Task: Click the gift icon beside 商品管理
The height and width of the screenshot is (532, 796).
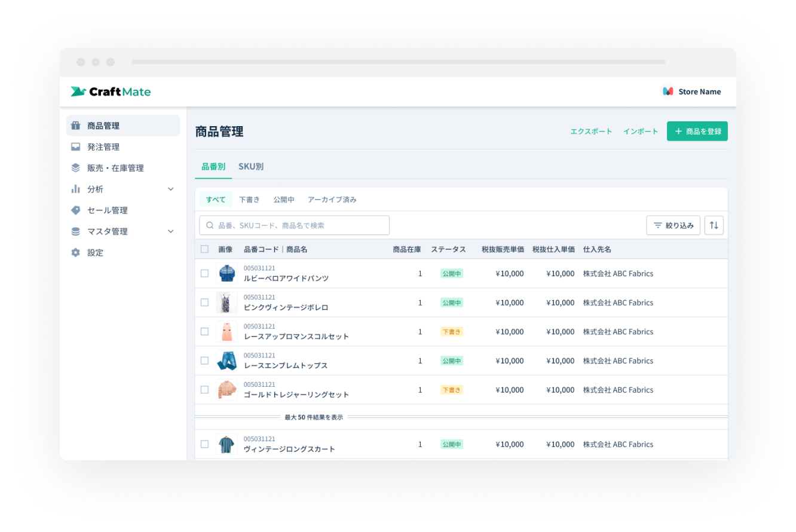Action: click(75, 126)
